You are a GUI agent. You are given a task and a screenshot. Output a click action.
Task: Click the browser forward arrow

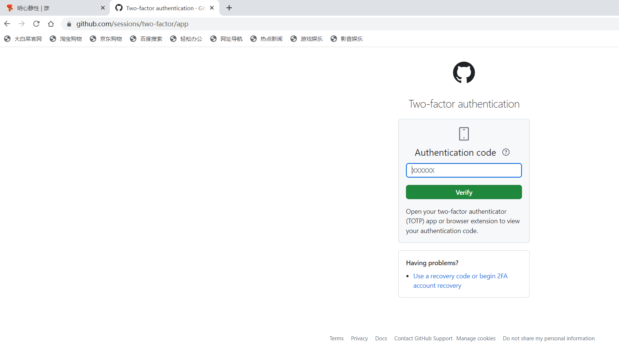coord(22,24)
